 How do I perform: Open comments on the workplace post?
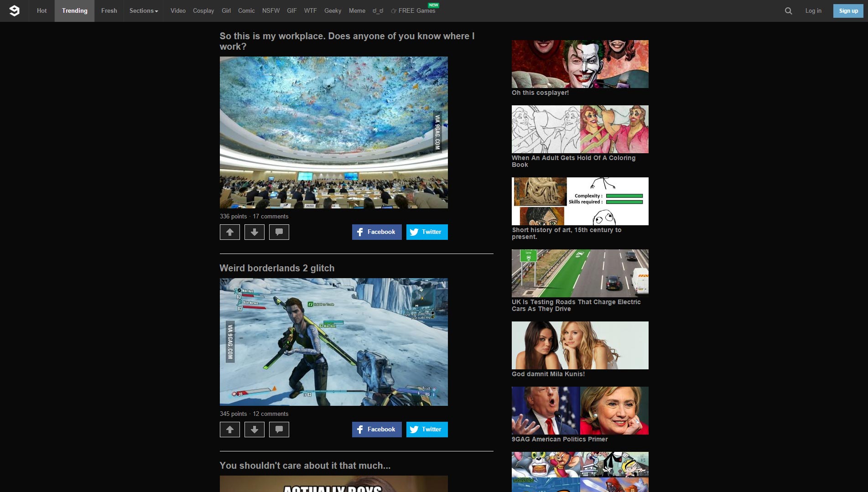(279, 232)
